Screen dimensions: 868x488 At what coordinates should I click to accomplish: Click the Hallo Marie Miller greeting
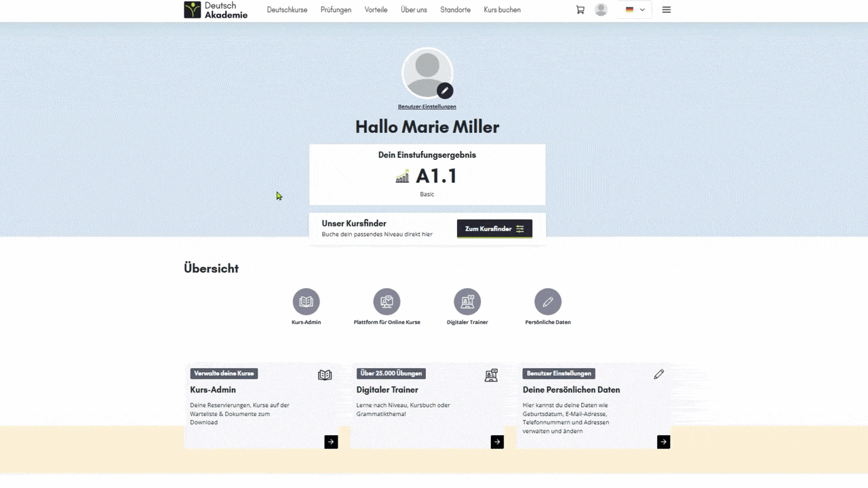pyautogui.click(x=427, y=127)
